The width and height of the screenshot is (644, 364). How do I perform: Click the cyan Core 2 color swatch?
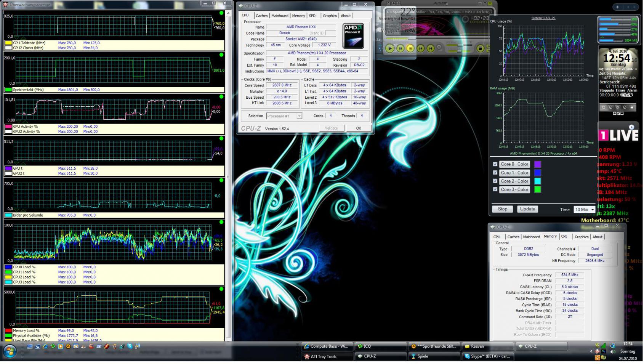click(538, 181)
